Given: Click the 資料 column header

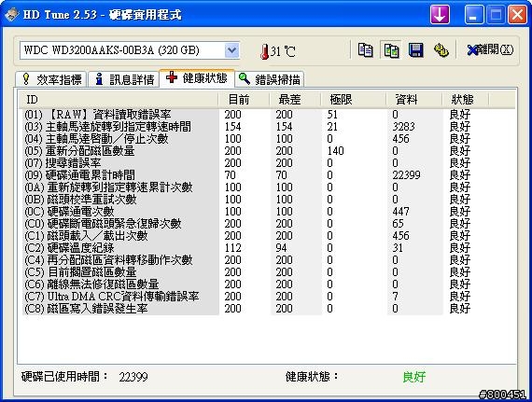Looking at the screenshot, I should coord(413,100).
